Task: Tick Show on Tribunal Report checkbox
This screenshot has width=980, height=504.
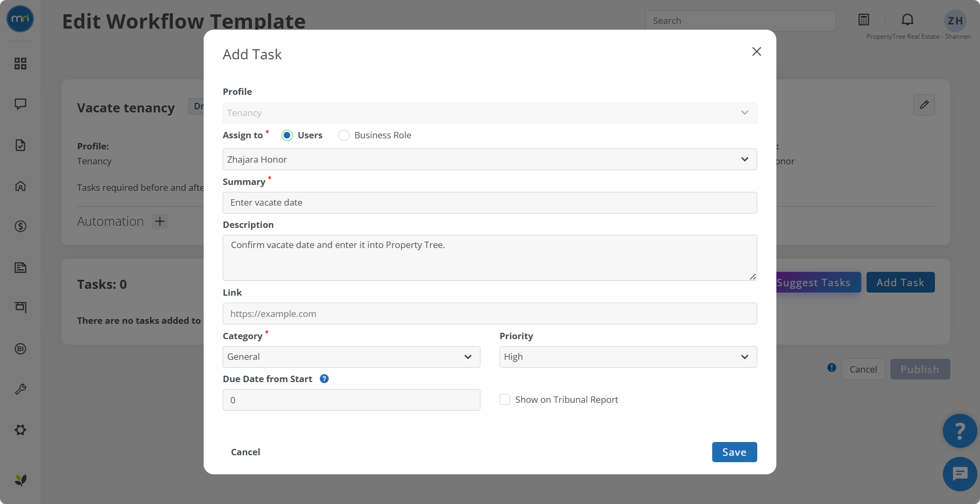Action: click(x=505, y=400)
